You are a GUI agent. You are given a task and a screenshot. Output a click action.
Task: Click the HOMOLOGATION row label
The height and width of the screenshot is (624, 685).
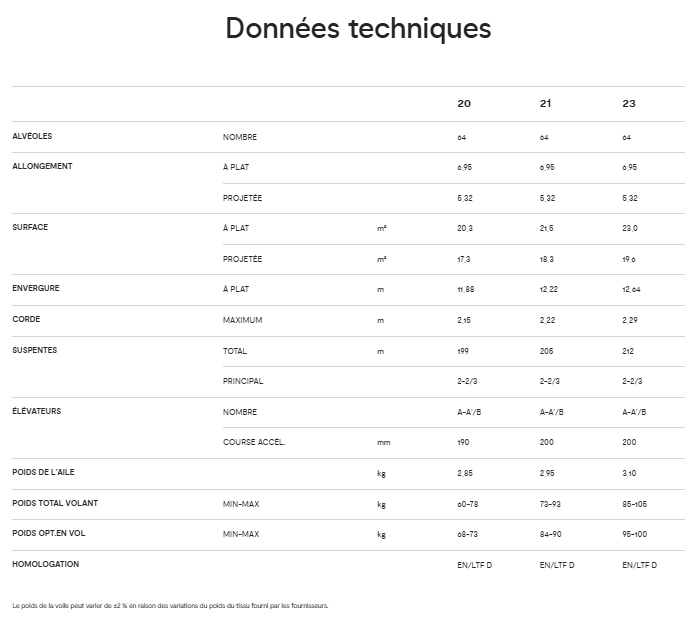click(x=45, y=564)
